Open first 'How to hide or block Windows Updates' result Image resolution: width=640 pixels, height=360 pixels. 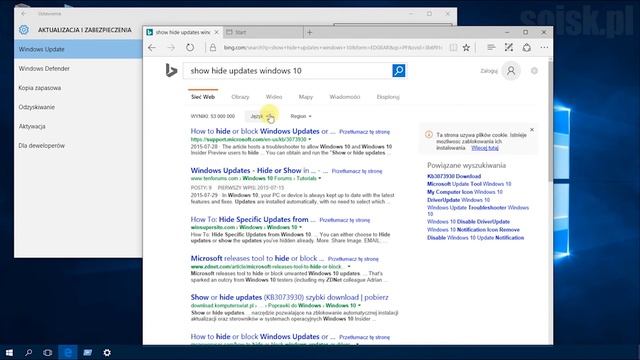point(262,131)
